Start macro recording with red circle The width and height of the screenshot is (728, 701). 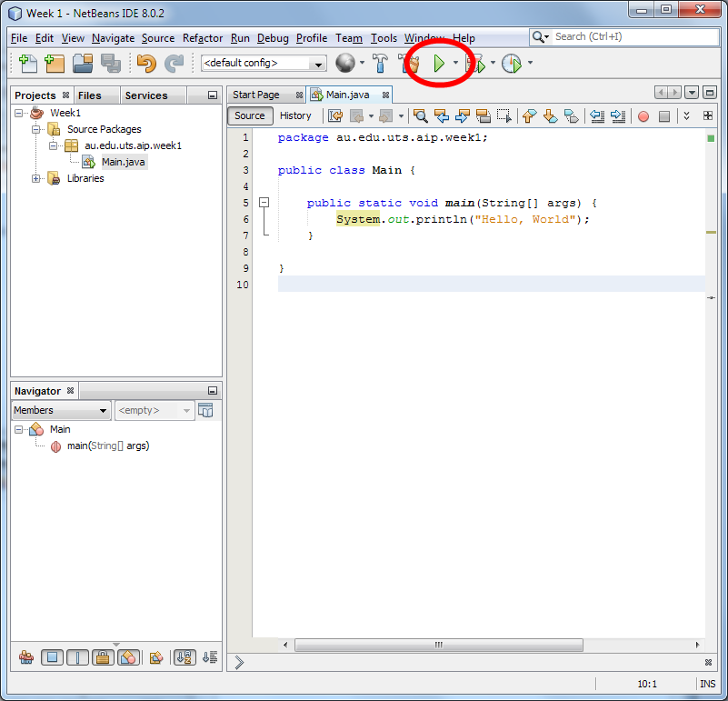pyautogui.click(x=643, y=116)
